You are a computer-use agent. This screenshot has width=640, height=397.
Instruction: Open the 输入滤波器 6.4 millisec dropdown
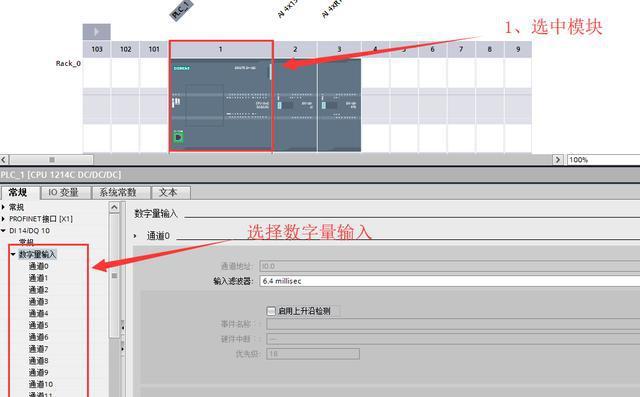450,281
